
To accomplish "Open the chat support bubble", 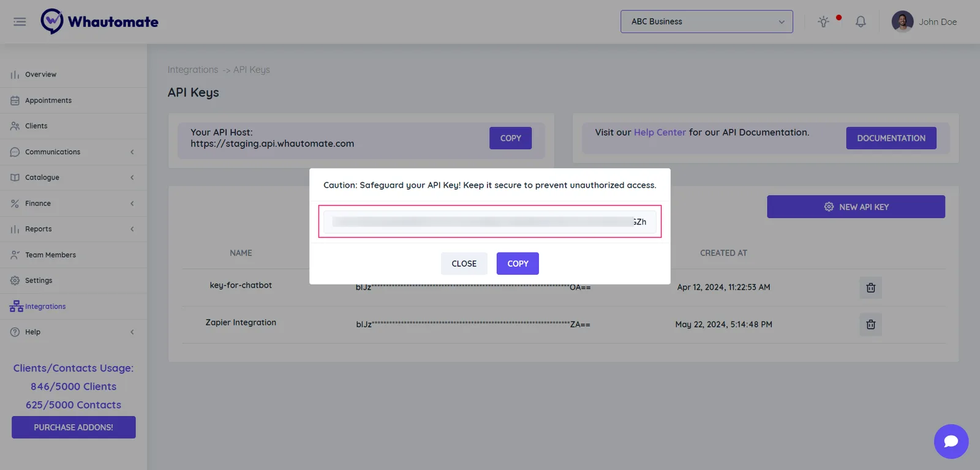I will pos(951,441).
